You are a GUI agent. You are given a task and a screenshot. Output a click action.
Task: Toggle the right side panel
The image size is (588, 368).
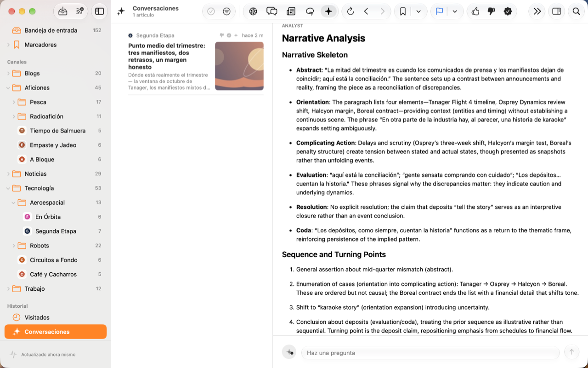(556, 11)
